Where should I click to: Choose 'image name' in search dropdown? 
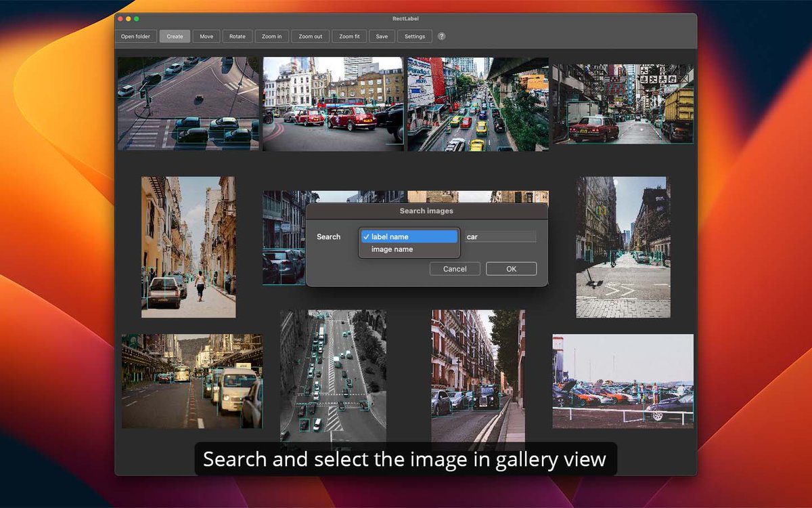[x=409, y=249]
